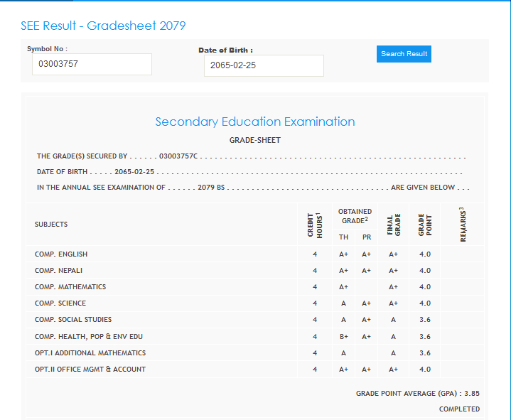Select the Symbol No label
Viewport: 511px width, 420px height.
(x=47, y=48)
